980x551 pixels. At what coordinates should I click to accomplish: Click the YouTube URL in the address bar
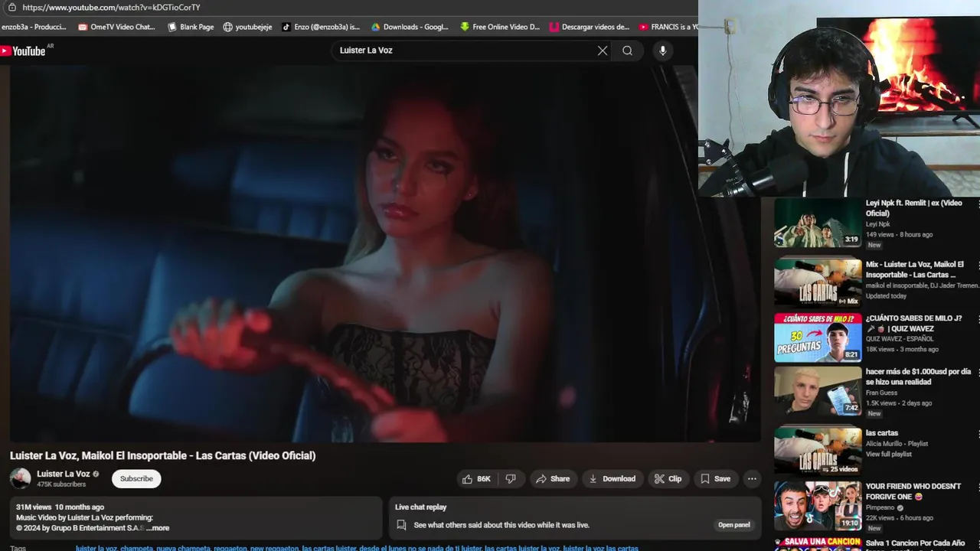(111, 7)
